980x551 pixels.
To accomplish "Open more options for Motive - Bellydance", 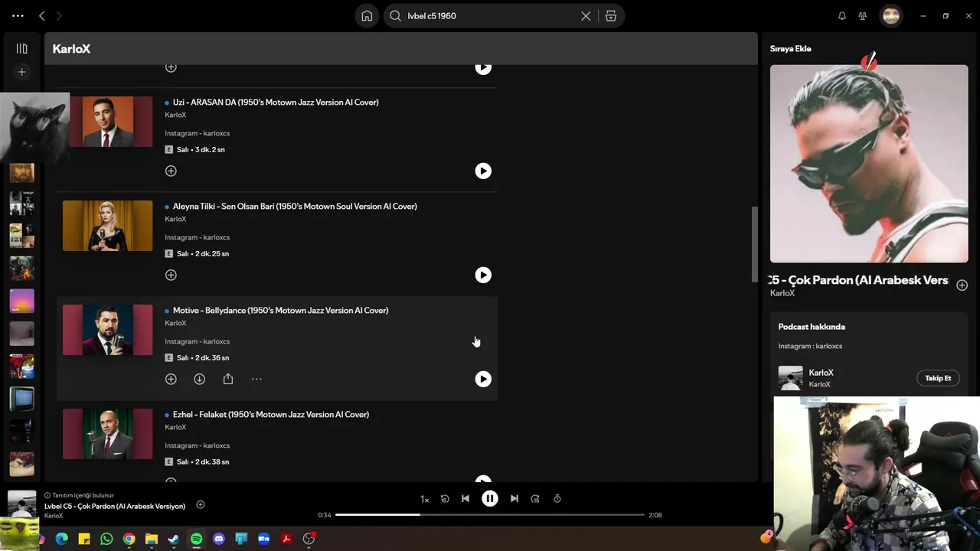I will (x=256, y=379).
